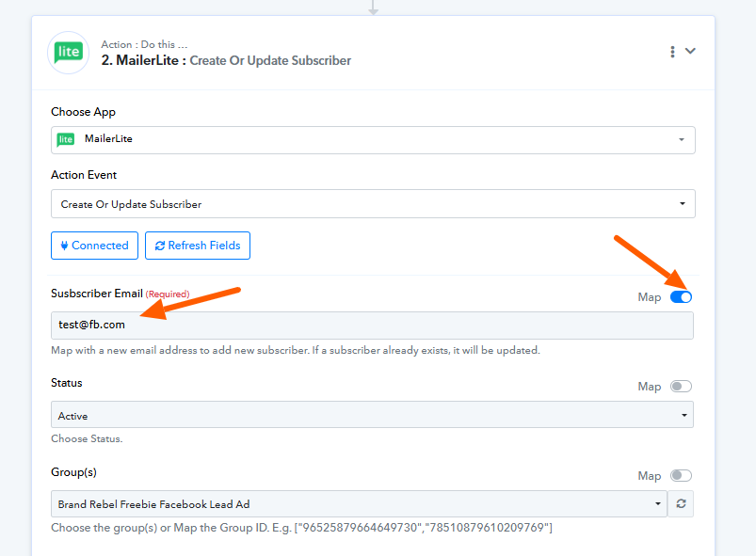
Task: Open the Choose App MailerLite dropdown
Action: [373, 140]
